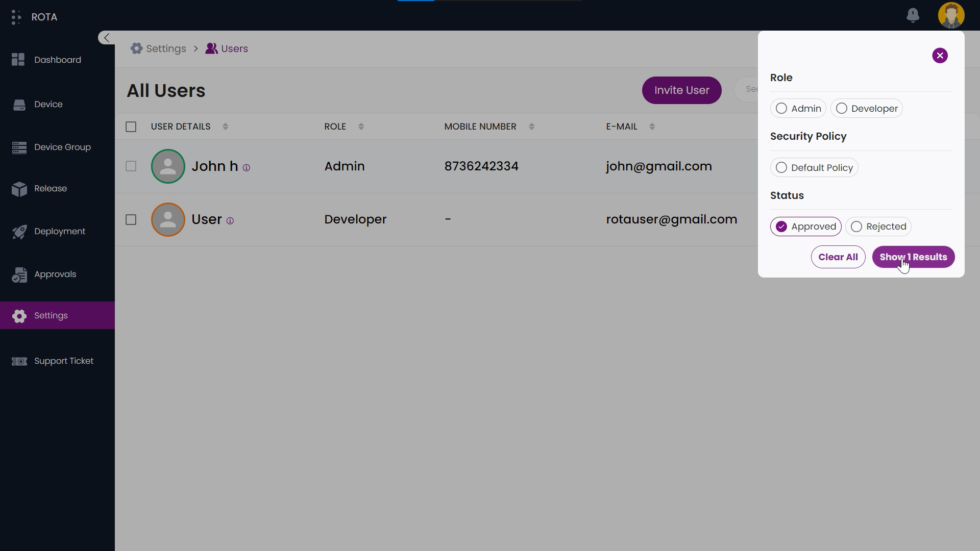The height and width of the screenshot is (551, 980).
Task: Select the Device menu icon
Action: (19, 104)
